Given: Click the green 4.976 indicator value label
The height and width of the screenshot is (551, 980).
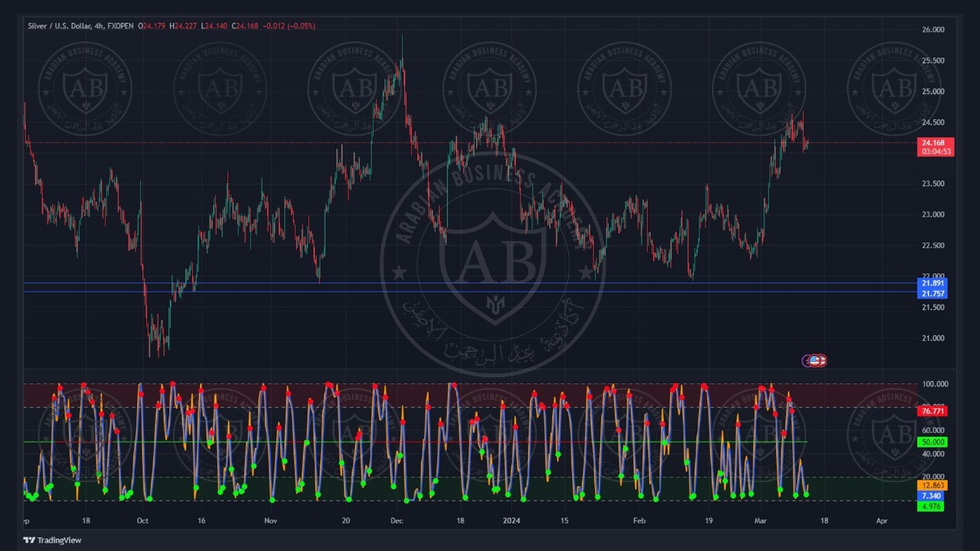Looking at the screenshot, I should coord(931,506).
